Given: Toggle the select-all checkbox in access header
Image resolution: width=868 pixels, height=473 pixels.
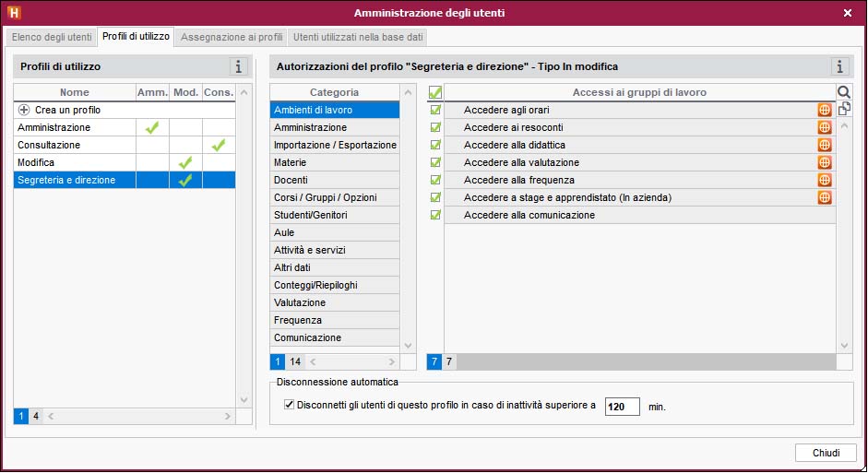Looking at the screenshot, I should (x=435, y=92).
